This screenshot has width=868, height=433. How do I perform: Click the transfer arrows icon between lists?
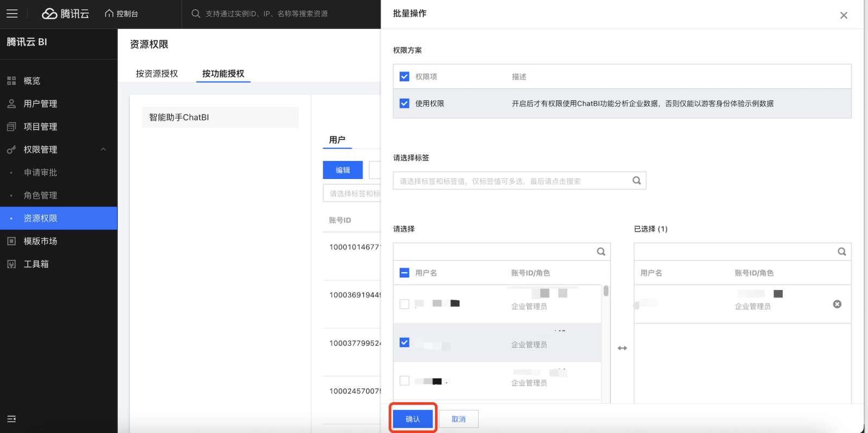point(622,348)
